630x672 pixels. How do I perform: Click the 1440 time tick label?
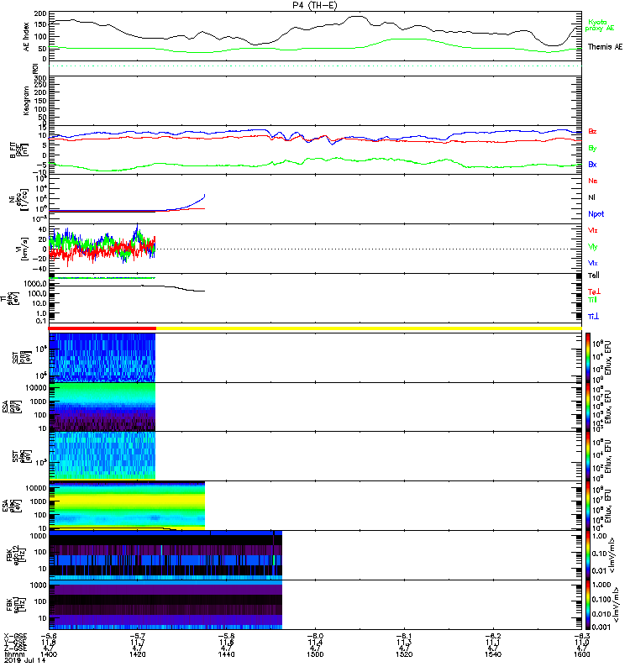226,654
